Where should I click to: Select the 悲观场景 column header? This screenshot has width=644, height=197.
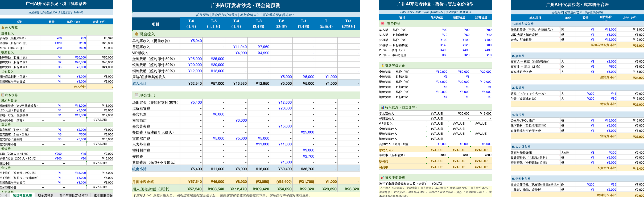481,18
